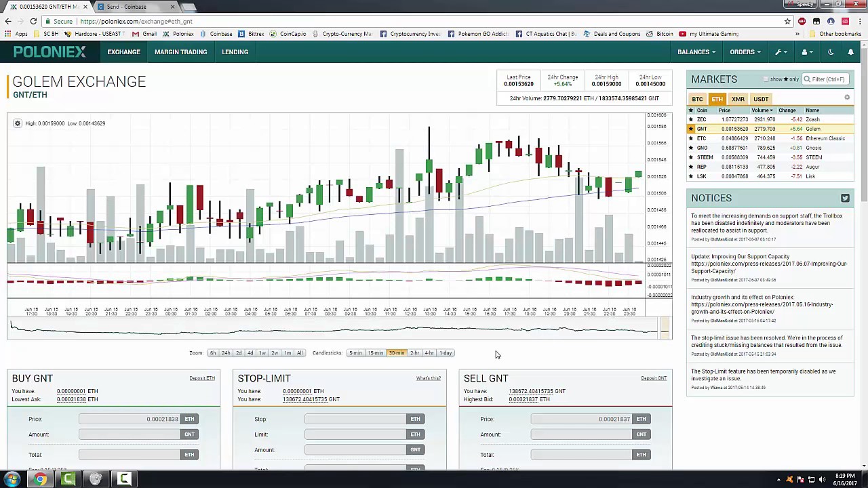Open the Lending section
The image size is (868, 488).
[x=235, y=52]
